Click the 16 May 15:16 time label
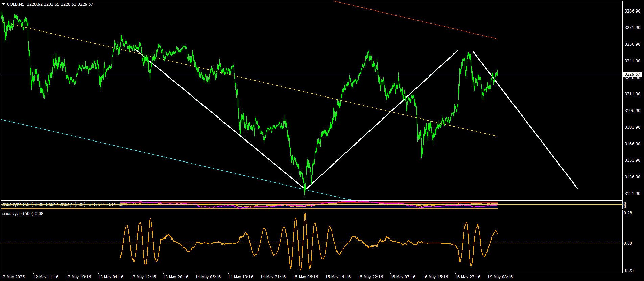Screen dimensions: 644x281 (435, 277)
